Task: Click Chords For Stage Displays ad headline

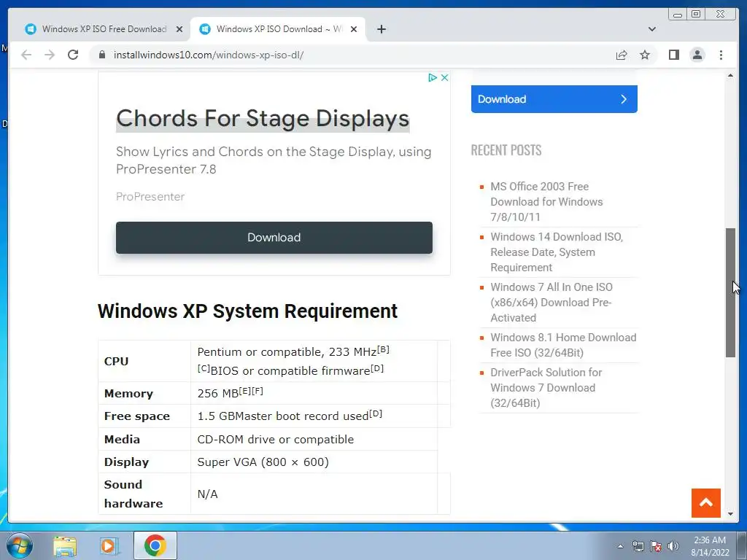Action: [x=263, y=118]
